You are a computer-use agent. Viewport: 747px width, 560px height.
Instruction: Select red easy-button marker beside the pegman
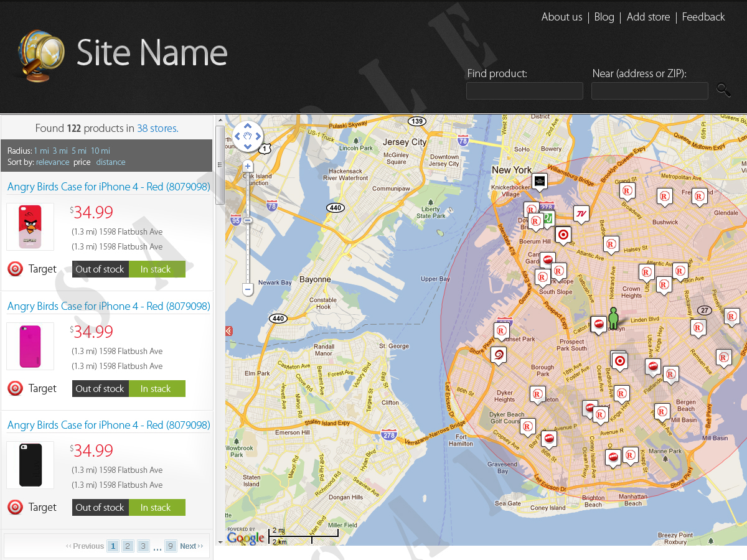pyautogui.click(x=599, y=324)
